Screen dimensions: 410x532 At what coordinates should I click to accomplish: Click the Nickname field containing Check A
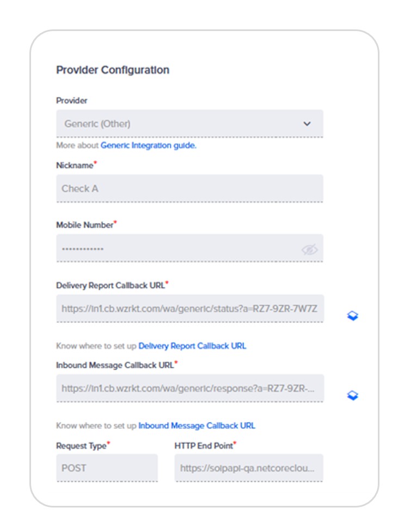[x=189, y=188]
